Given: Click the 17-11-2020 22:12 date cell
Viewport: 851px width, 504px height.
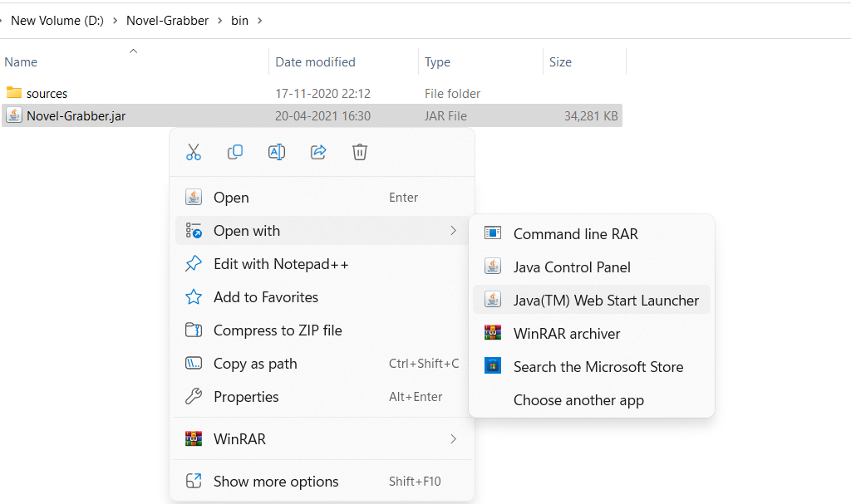Looking at the screenshot, I should point(323,93).
